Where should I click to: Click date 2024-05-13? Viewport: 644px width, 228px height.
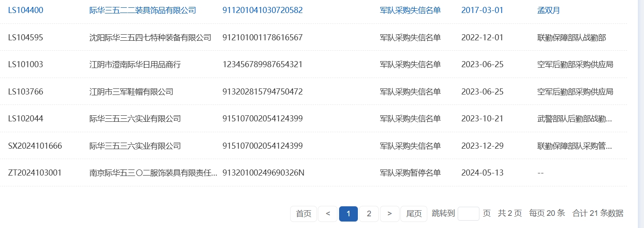[482, 173]
